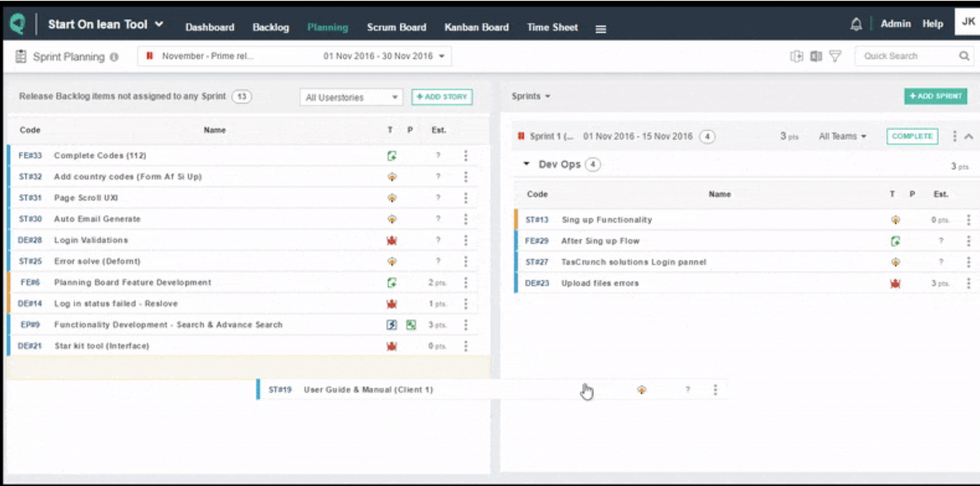This screenshot has width=980, height=486.
Task: Switch to the Kanban Board tab
Action: [476, 27]
